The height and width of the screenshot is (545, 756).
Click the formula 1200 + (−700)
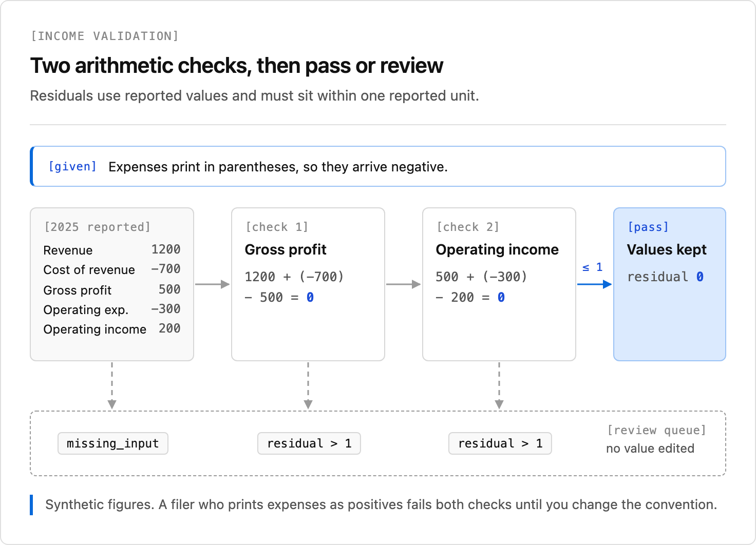tap(294, 277)
